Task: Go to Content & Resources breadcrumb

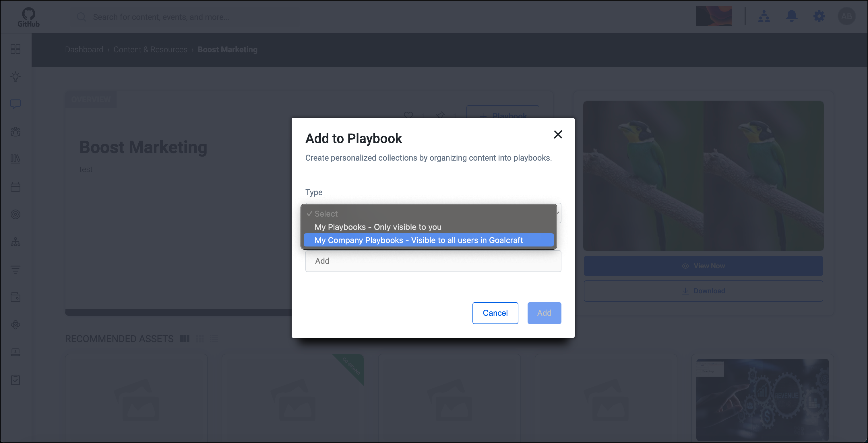Action: (x=150, y=50)
